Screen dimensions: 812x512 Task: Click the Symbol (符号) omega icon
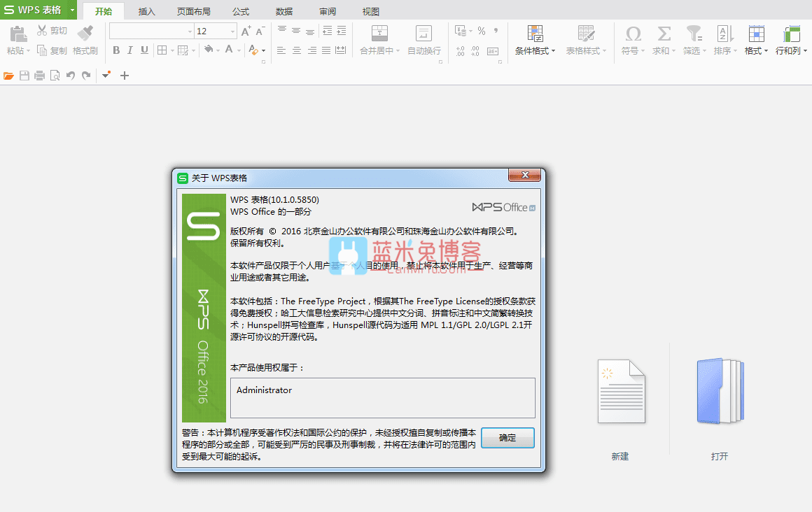point(633,34)
